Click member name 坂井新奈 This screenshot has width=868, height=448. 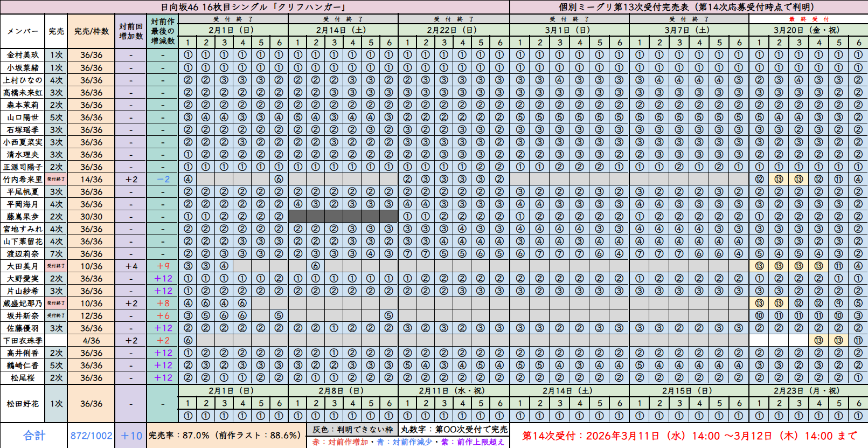[x=23, y=316]
